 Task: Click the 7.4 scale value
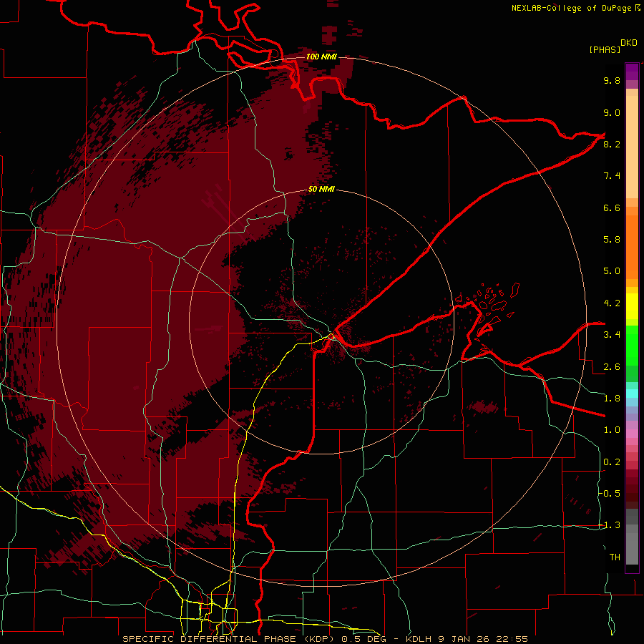[612, 176]
